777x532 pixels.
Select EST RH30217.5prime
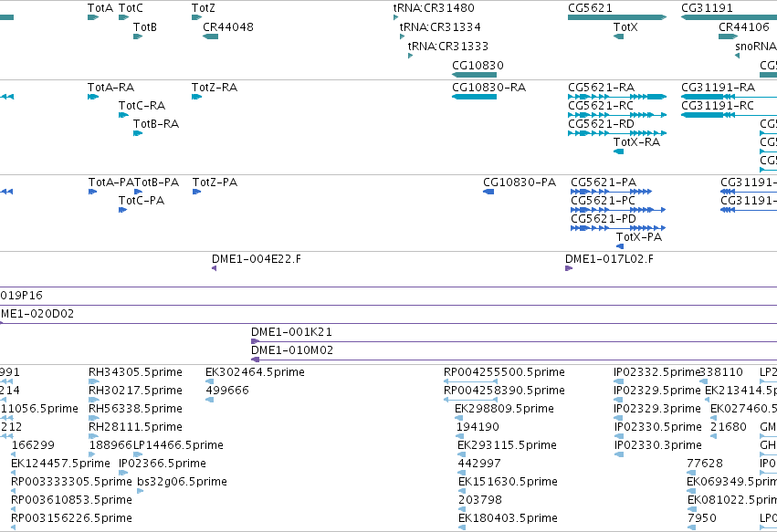pyautogui.click(x=94, y=400)
